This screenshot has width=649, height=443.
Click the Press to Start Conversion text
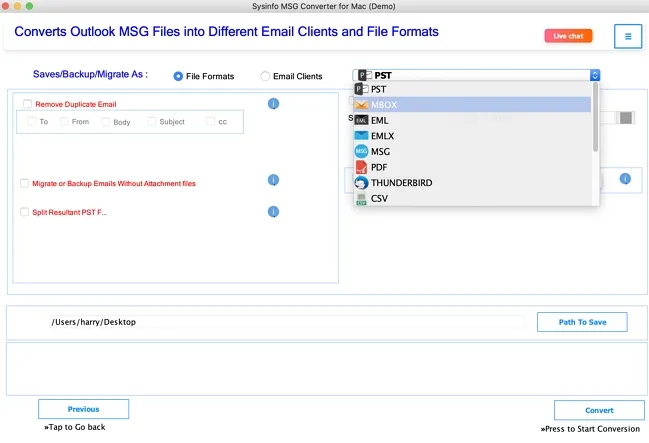tap(590, 429)
